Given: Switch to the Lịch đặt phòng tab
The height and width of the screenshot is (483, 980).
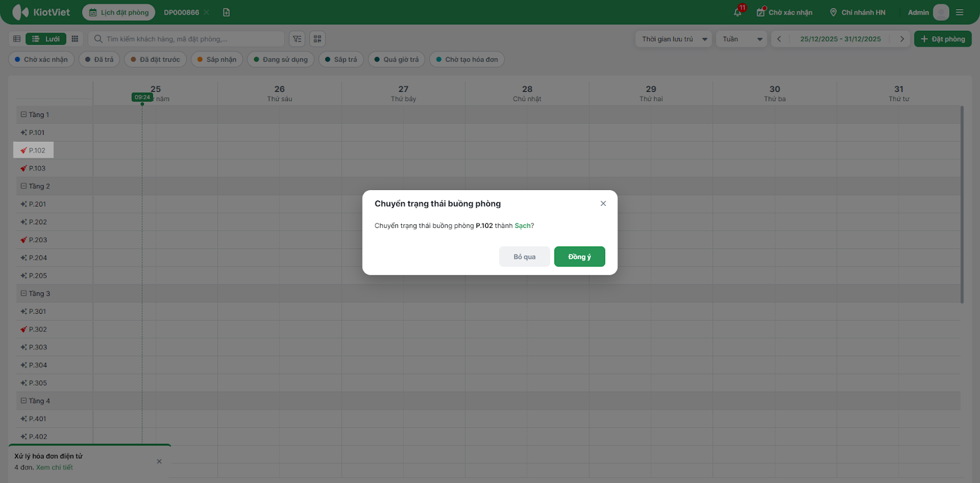Looking at the screenshot, I should 119,12.
